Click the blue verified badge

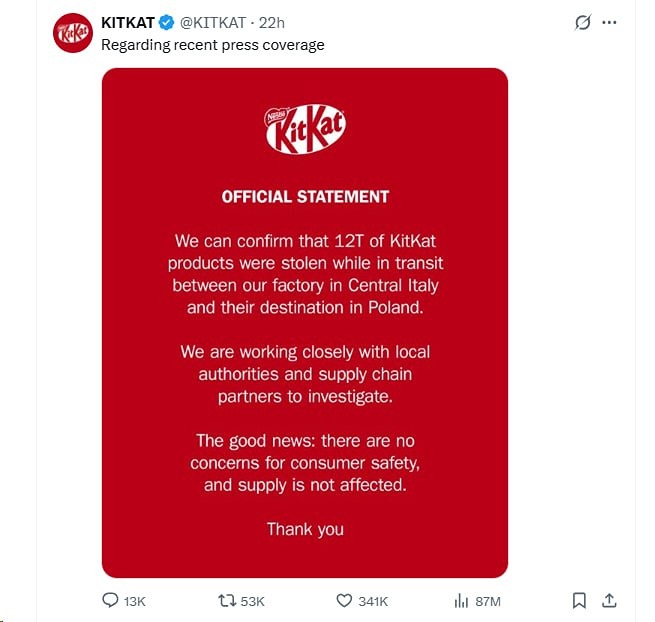point(167,22)
